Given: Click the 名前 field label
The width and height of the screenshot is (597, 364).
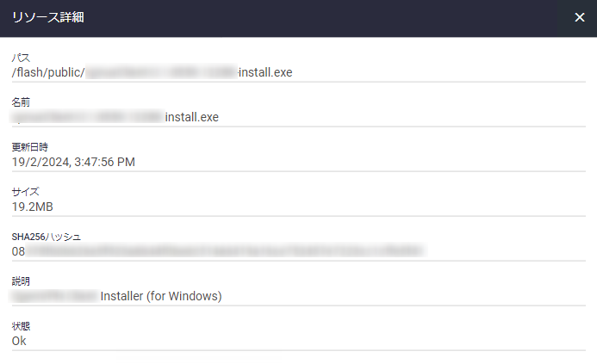Looking at the screenshot, I should pos(21,102).
